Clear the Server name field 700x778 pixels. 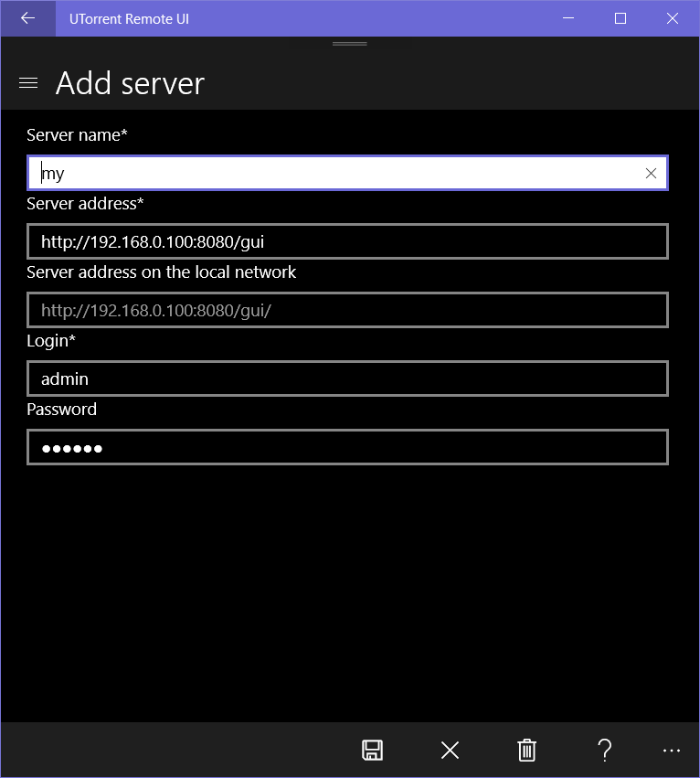(x=651, y=173)
